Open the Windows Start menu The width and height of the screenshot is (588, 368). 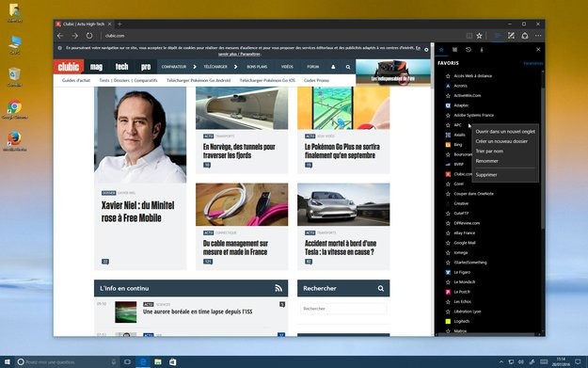[x=8, y=362]
